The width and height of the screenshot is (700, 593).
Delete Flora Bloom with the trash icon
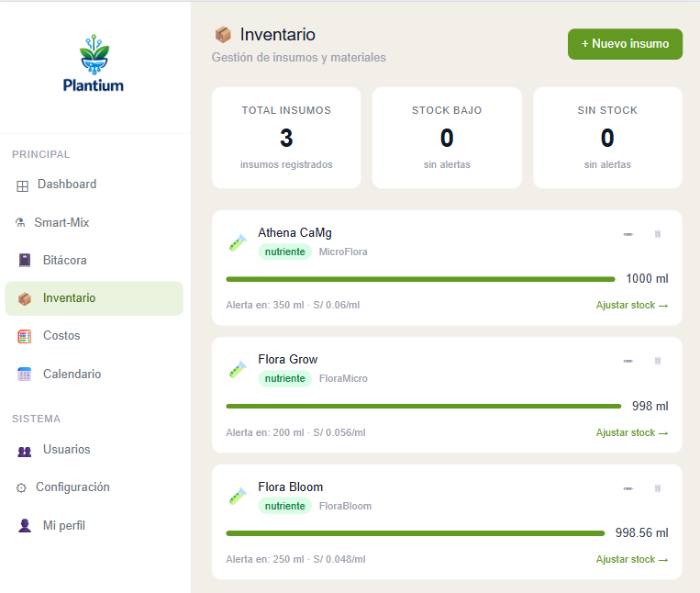tap(658, 488)
